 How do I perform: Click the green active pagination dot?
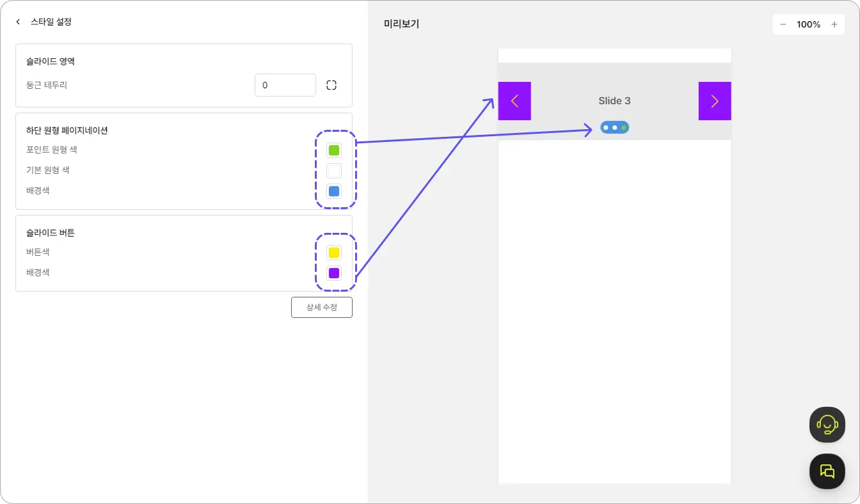pos(624,128)
